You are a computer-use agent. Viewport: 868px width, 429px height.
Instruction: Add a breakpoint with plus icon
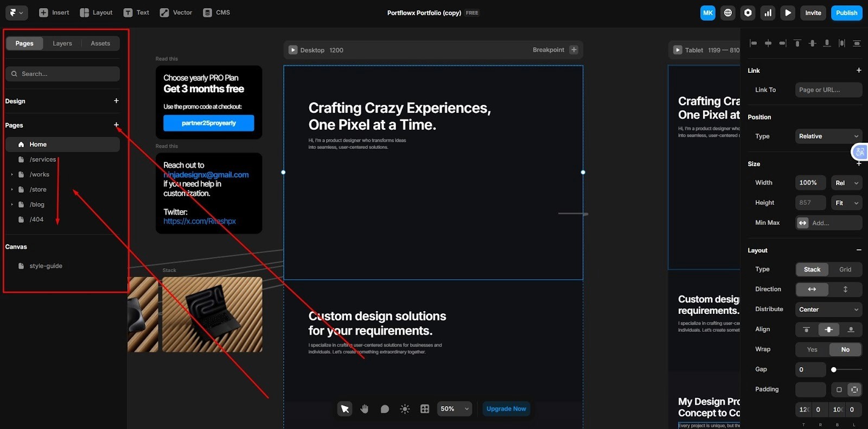(x=573, y=50)
